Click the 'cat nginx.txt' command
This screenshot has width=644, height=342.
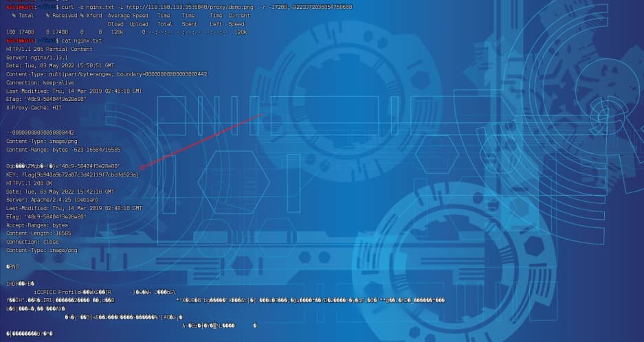click(x=81, y=41)
